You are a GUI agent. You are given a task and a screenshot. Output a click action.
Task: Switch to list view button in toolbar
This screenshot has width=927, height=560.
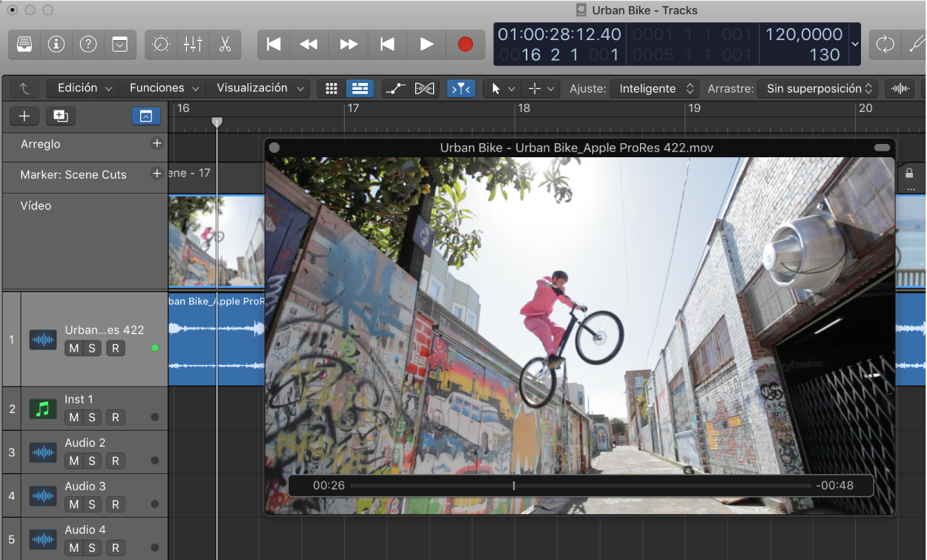360,88
